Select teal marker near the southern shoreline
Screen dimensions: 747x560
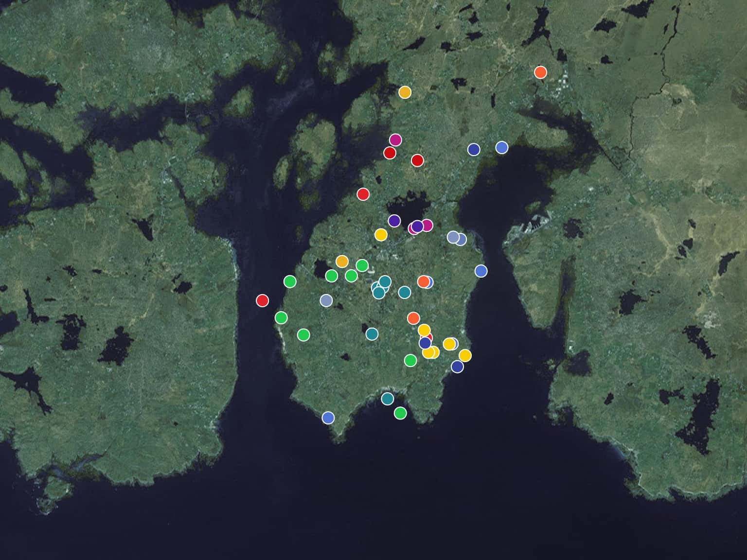[387, 399]
